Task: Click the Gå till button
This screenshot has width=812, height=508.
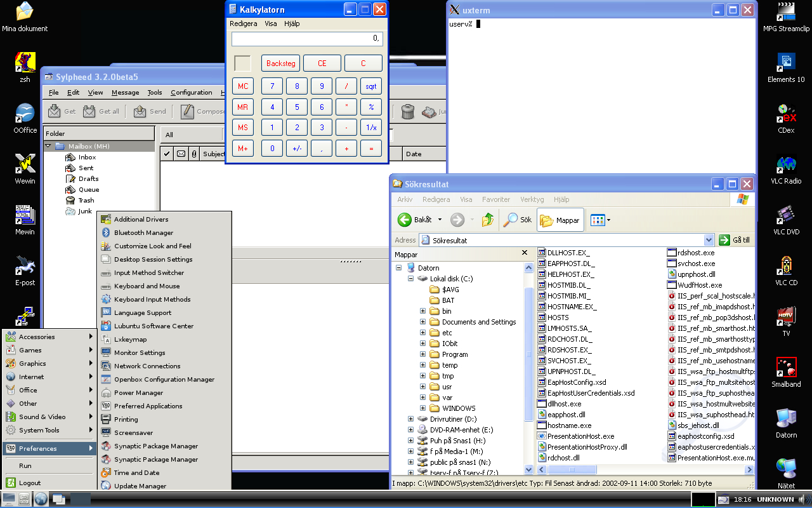Action: (x=735, y=240)
